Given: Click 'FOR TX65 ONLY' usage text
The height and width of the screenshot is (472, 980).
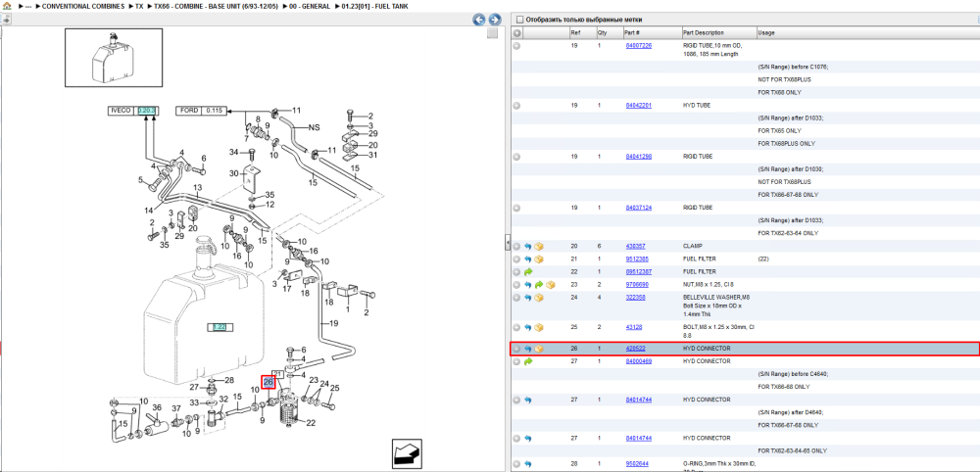Looking at the screenshot, I should tap(779, 131).
